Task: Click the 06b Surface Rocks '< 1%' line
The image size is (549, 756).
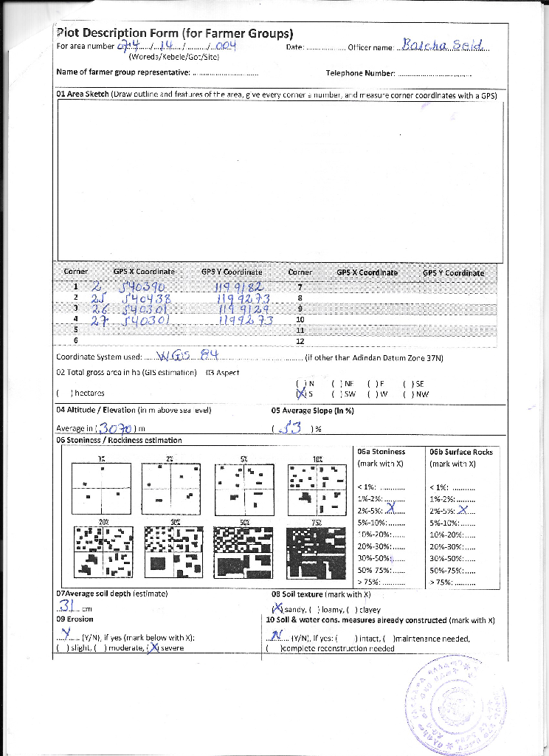Action: coord(452,487)
